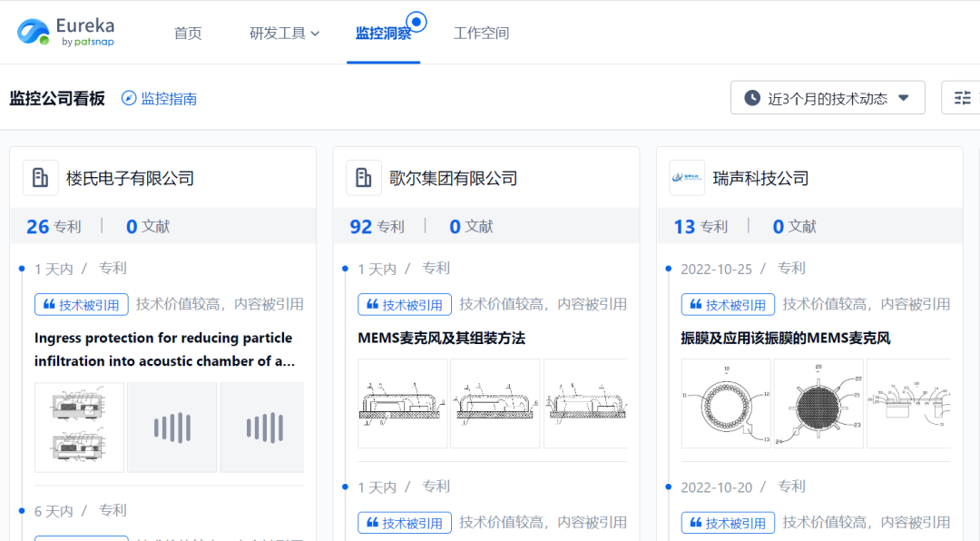Click 技术被引用 tag under 楼氏电子 first patent

click(82, 305)
